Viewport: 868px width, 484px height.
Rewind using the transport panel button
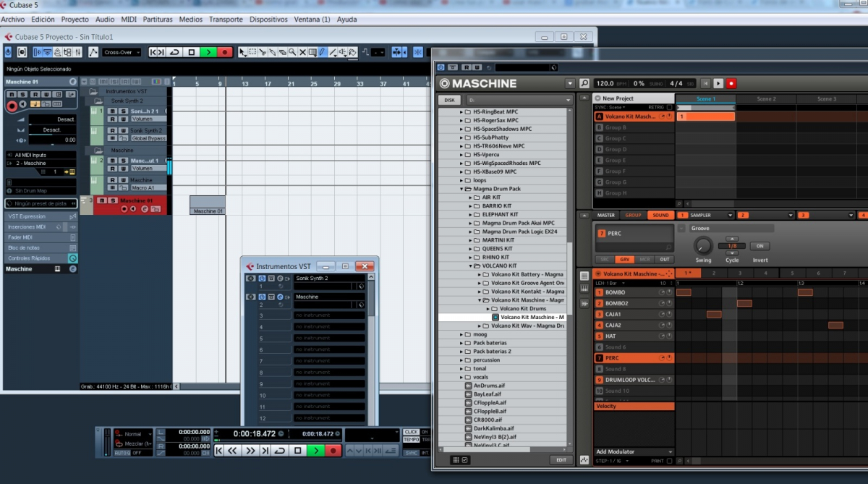pyautogui.click(x=233, y=450)
